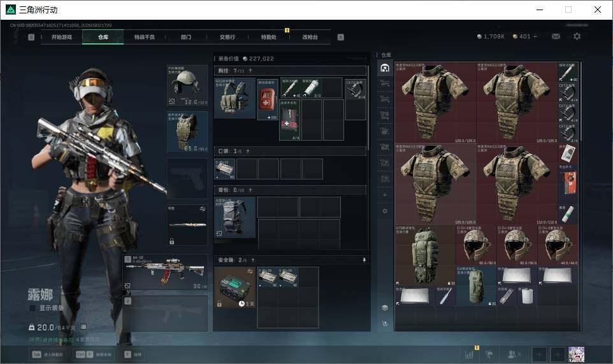
Task: Click the 1,709K currency balance
Action: tap(491, 36)
